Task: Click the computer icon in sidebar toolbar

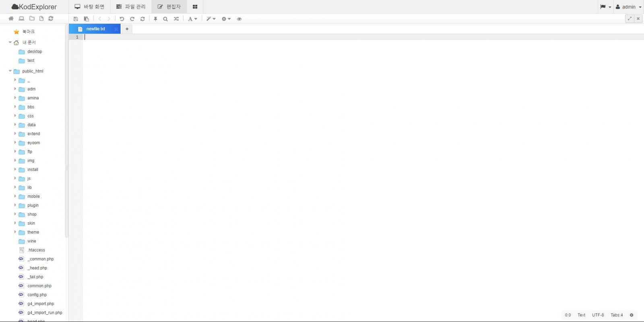Action: tap(21, 18)
